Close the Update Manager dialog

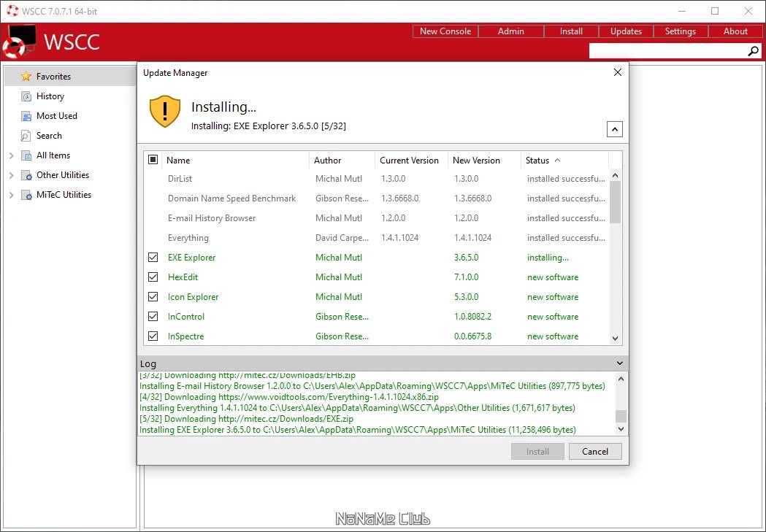pos(618,72)
